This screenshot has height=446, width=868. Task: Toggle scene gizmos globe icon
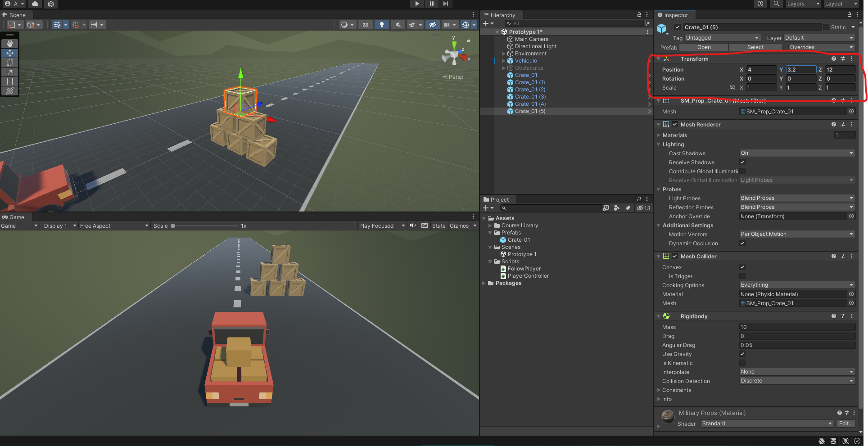pos(466,25)
